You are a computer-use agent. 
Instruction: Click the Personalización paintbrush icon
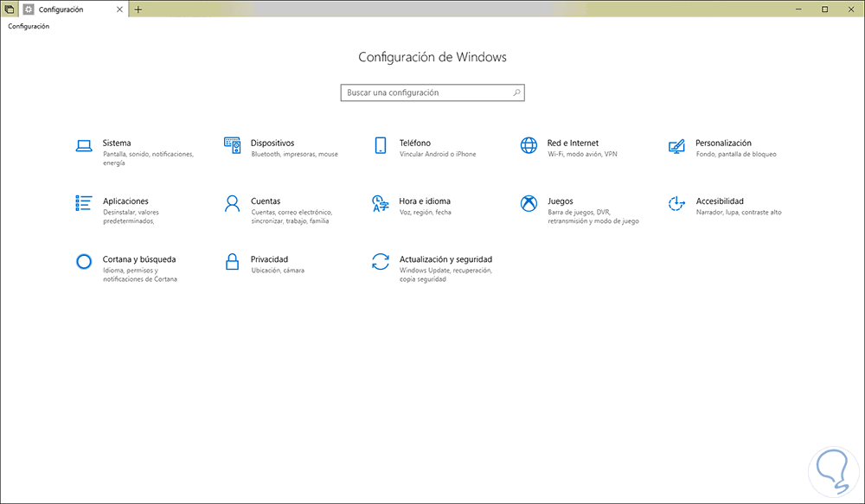(677, 145)
